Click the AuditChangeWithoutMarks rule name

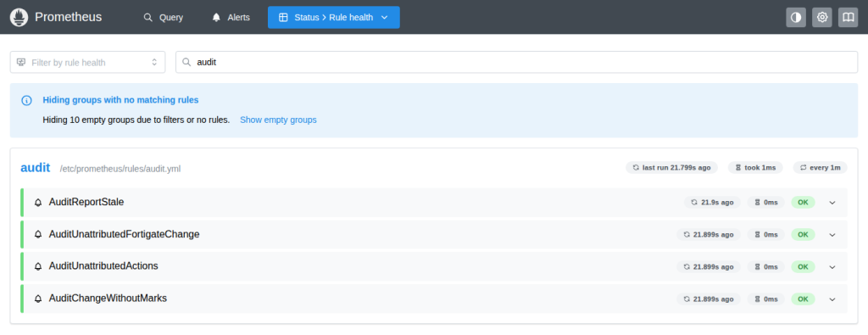[x=108, y=299]
